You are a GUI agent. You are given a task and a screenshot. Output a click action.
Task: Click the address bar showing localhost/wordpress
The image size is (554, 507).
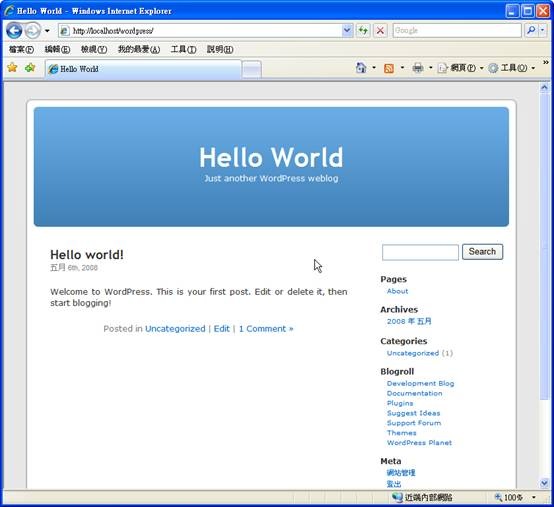point(200,31)
